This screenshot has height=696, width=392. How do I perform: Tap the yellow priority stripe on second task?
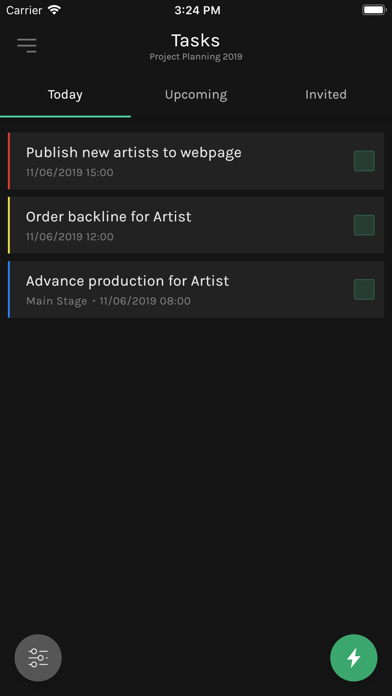(x=9, y=225)
